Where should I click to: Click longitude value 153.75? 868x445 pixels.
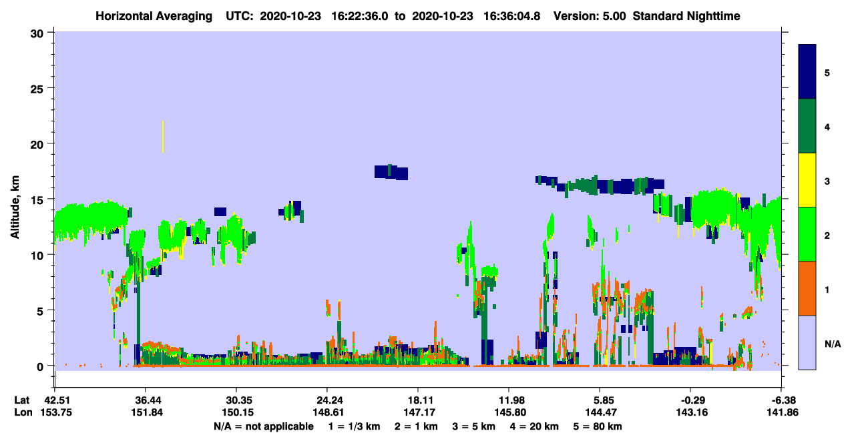[55, 412]
